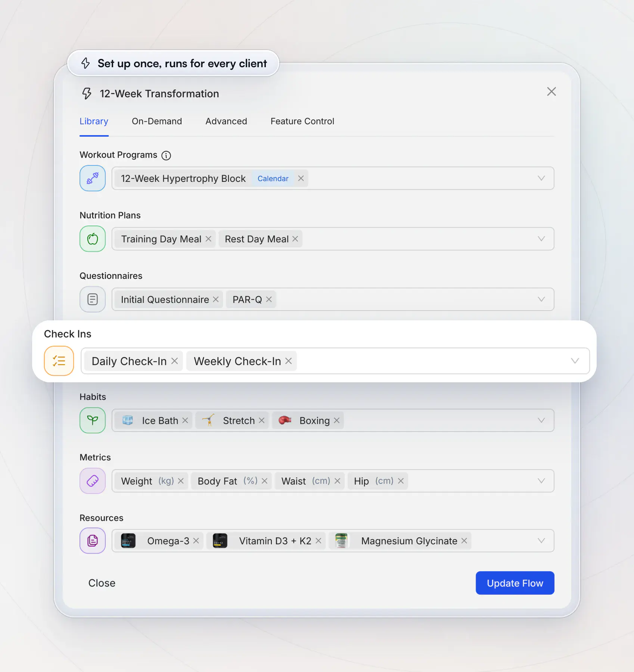Image resolution: width=634 pixels, height=672 pixels.
Task: Expand the Resources dropdown
Action: tap(541, 541)
